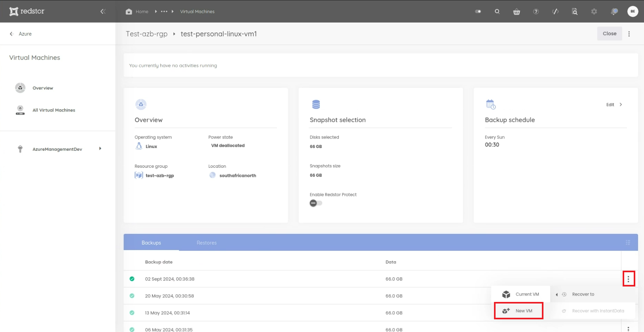Select Recover with InstantData entry

[593, 311]
